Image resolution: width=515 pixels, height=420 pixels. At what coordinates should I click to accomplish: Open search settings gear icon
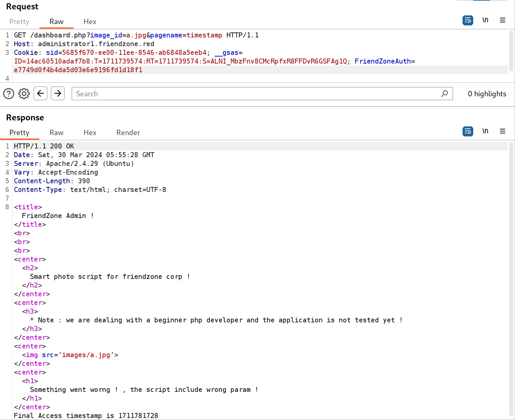[24, 94]
